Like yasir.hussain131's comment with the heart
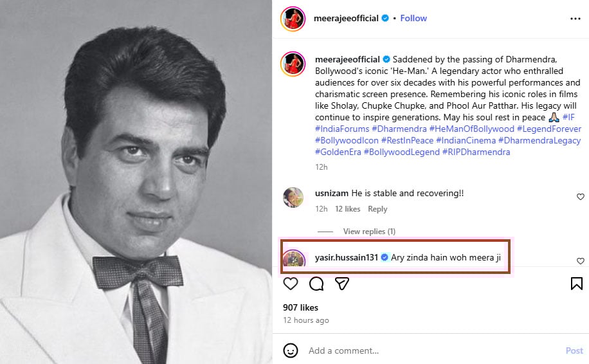 click(580, 261)
